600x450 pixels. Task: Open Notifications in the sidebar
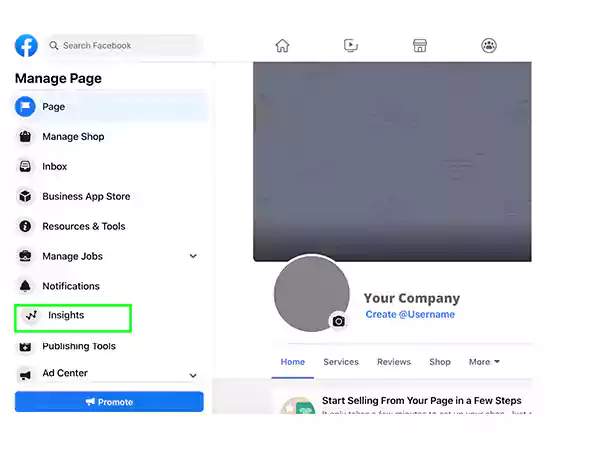tap(71, 286)
